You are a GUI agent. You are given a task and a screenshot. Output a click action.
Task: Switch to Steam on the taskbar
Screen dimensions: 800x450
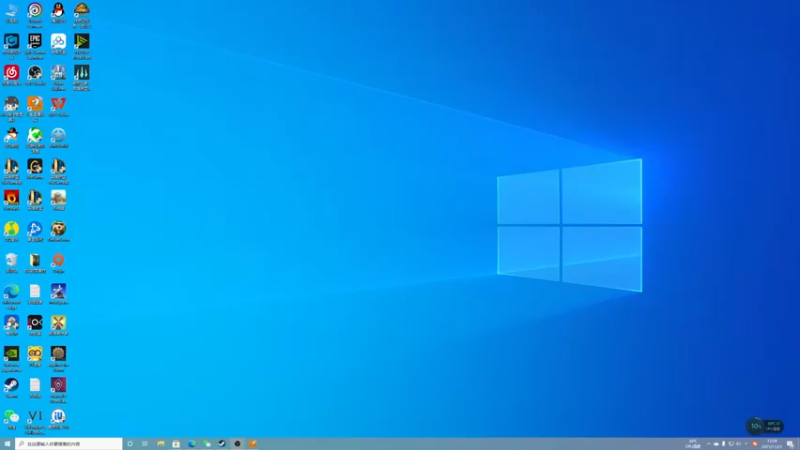[222, 444]
